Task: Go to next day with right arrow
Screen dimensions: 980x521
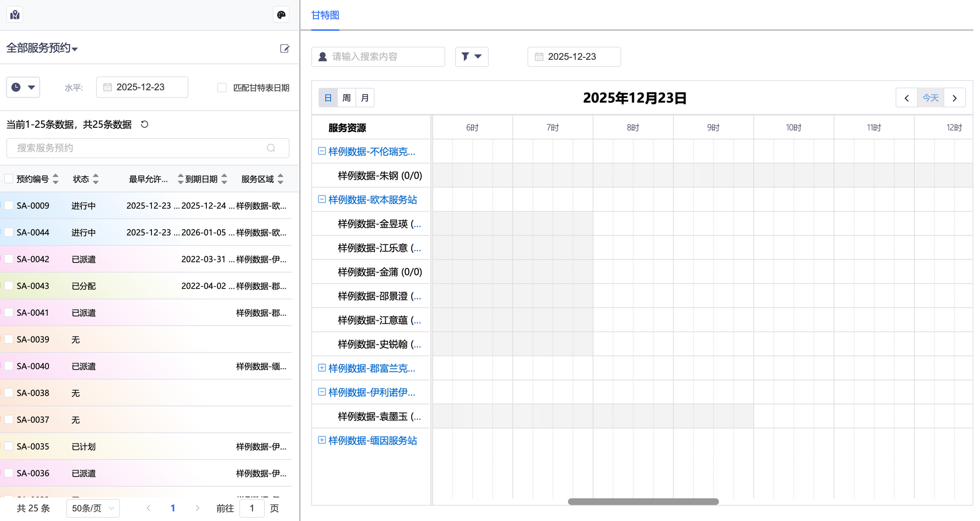Action: [955, 98]
